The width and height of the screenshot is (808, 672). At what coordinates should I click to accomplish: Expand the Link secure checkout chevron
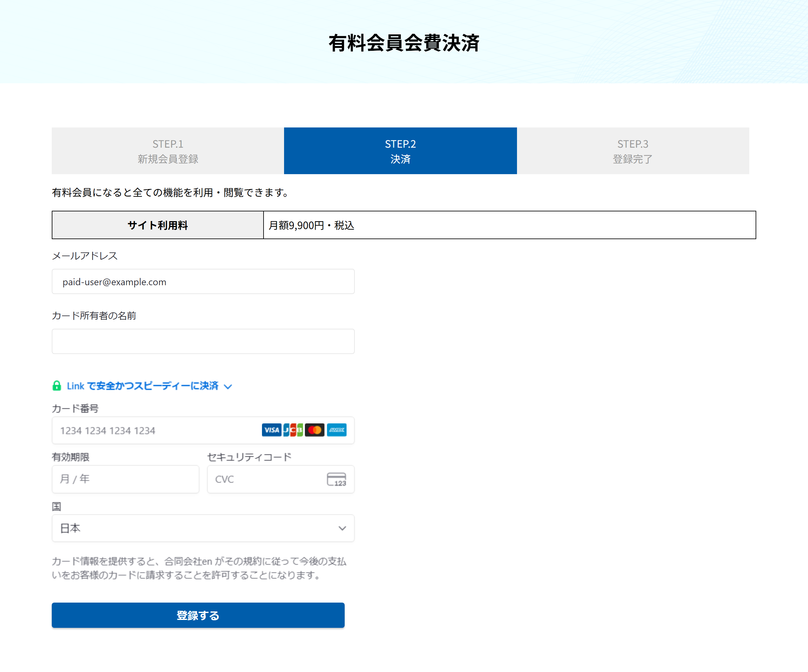228,386
